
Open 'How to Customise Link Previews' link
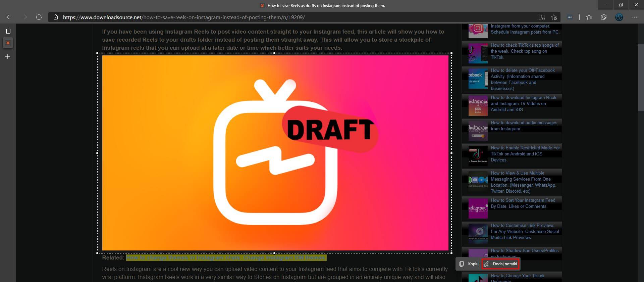tap(525, 231)
